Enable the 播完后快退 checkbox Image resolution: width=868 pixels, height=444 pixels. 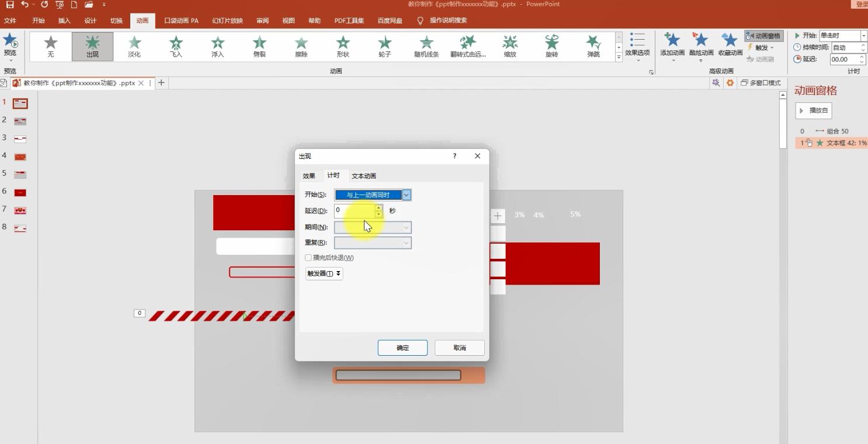point(308,258)
